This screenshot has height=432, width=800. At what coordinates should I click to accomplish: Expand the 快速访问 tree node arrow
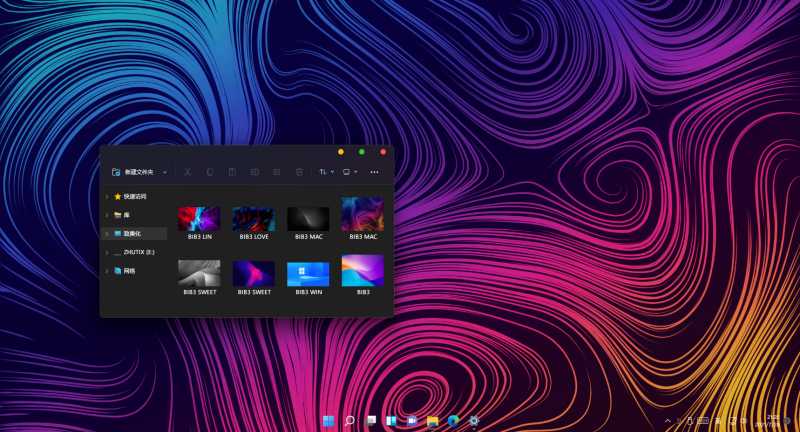pos(107,197)
